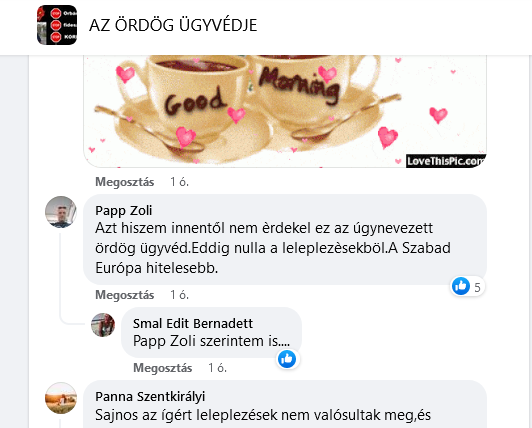View the like reaction on Smal Edit Bernadett's reply
This screenshot has width=532, height=428.
[287, 359]
